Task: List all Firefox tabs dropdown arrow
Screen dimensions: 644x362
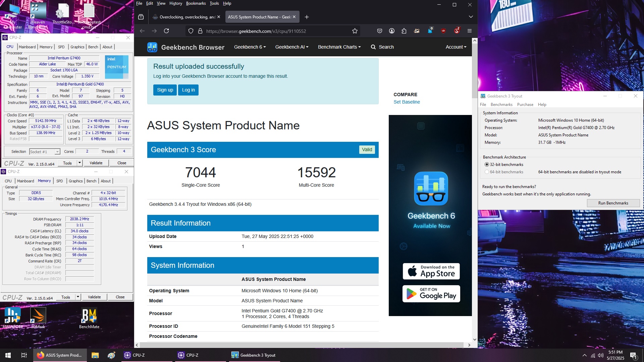Action: pos(471,17)
